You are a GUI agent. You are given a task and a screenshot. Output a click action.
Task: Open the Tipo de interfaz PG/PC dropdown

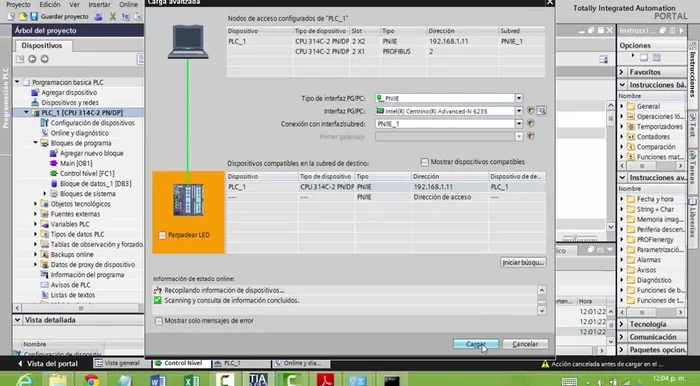519,98
